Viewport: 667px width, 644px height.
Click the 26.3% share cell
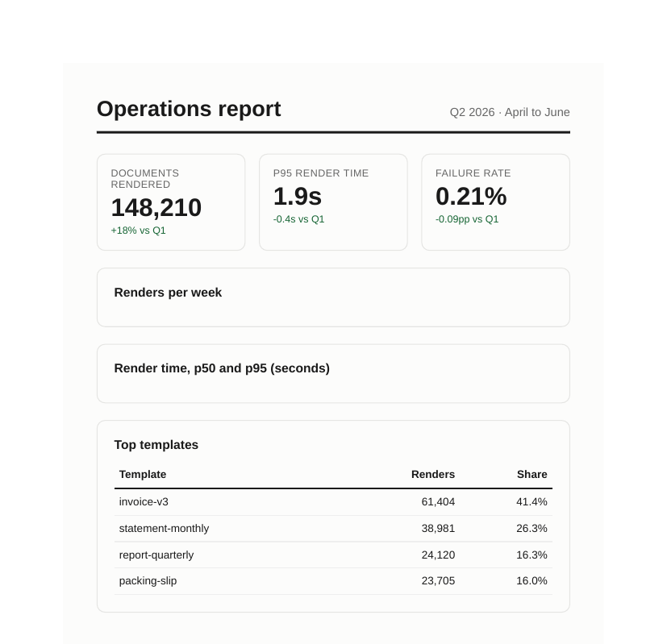pos(532,529)
